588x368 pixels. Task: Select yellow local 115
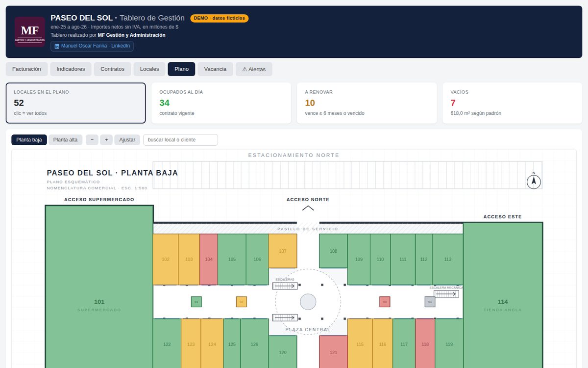[x=360, y=343]
